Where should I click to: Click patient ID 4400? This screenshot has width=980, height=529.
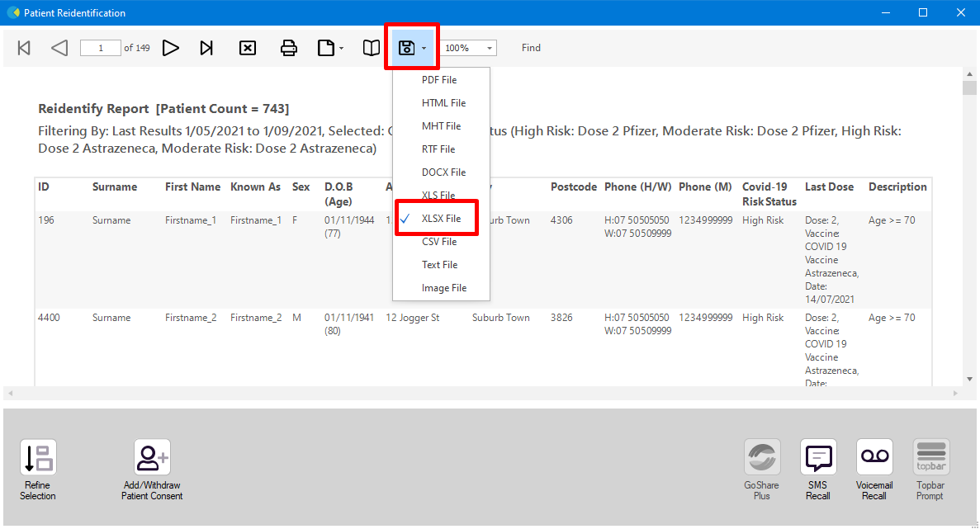point(49,318)
